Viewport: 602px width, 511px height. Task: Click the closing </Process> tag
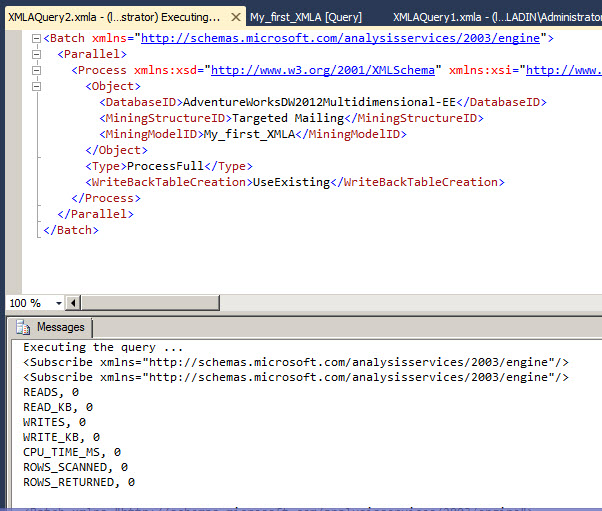pos(106,198)
